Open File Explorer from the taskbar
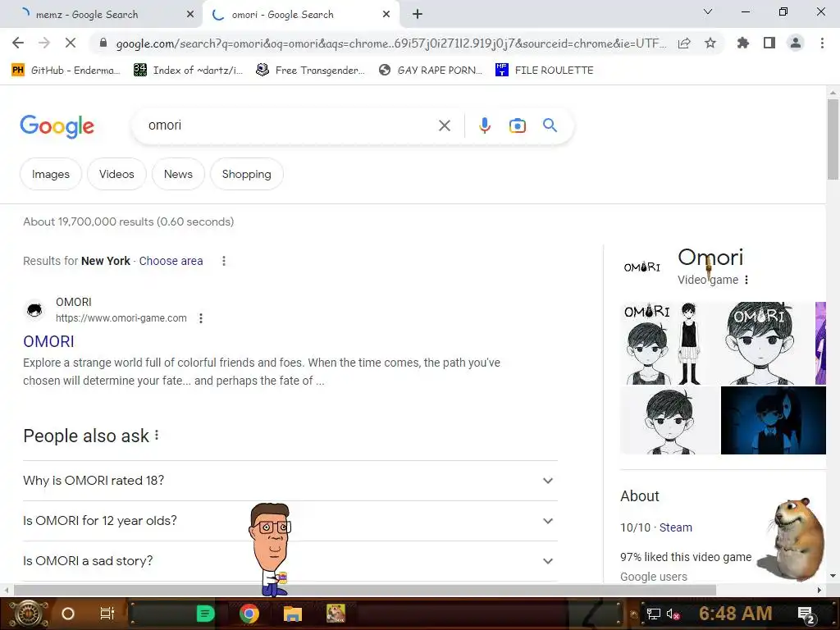Viewport: 840px width, 630px height. [293, 614]
